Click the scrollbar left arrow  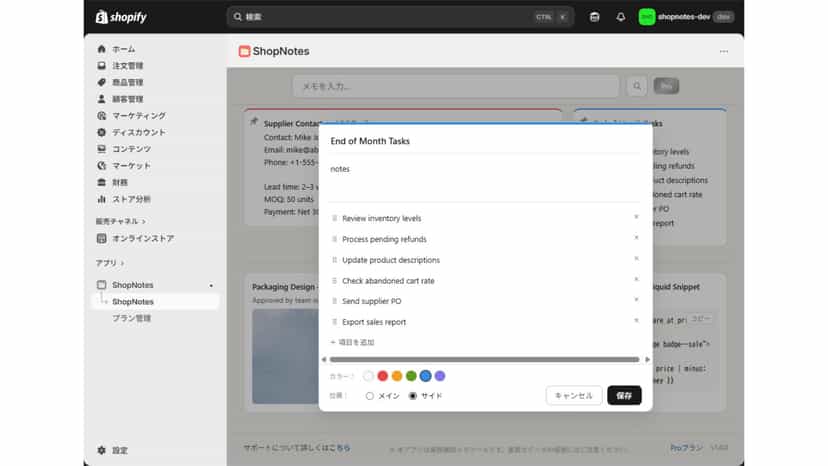pos(324,359)
